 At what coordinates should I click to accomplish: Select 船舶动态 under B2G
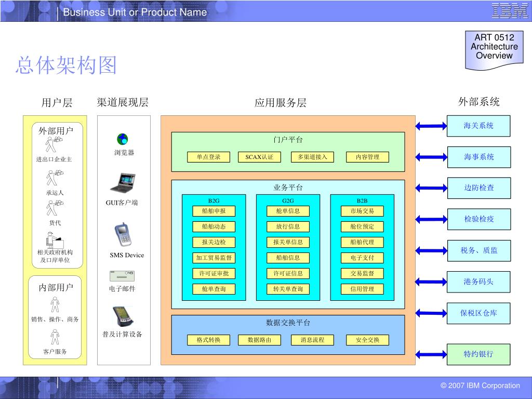click(x=214, y=227)
